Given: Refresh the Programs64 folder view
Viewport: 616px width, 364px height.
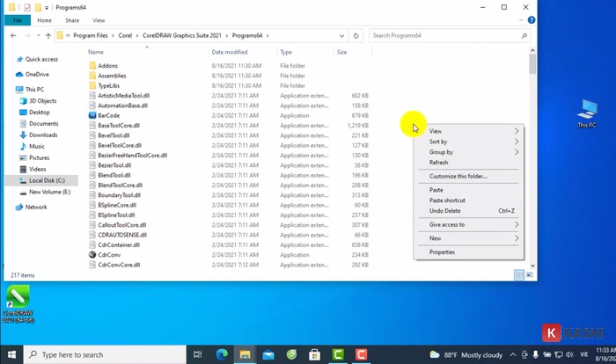Looking at the screenshot, I should [x=356, y=36].
